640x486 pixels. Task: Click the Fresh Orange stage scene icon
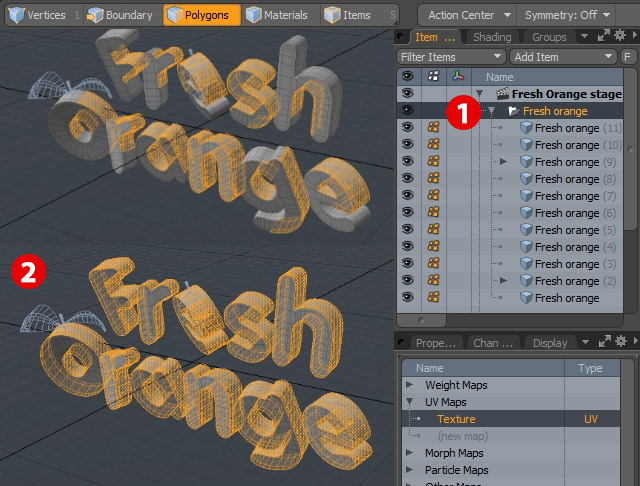coord(502,94)
